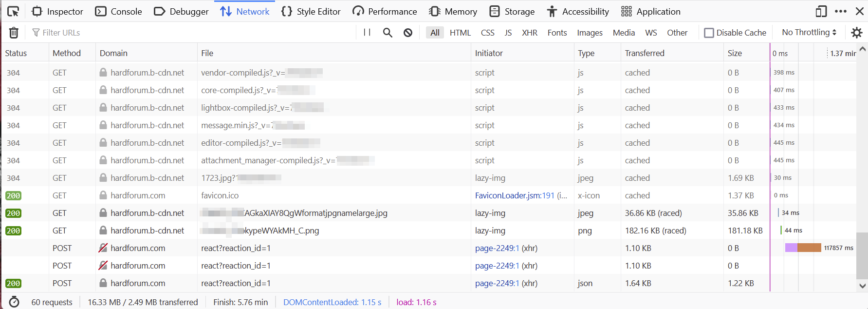The width and height of the screenshot is (868, 309).
Task: Clear the network log with trash icon
Action: [14, 33]
